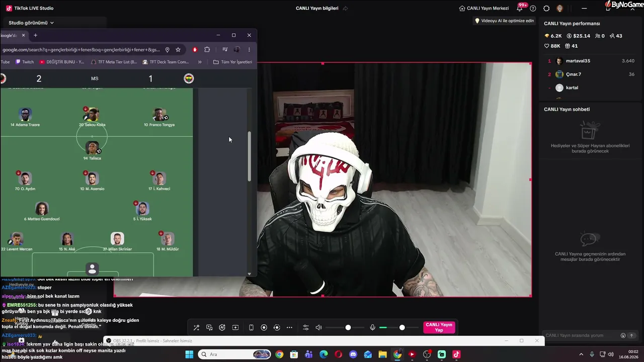Close the Google'da tab in Chrome
The width and height of the screenshot is (644, 362).
[x=23, y=35]
